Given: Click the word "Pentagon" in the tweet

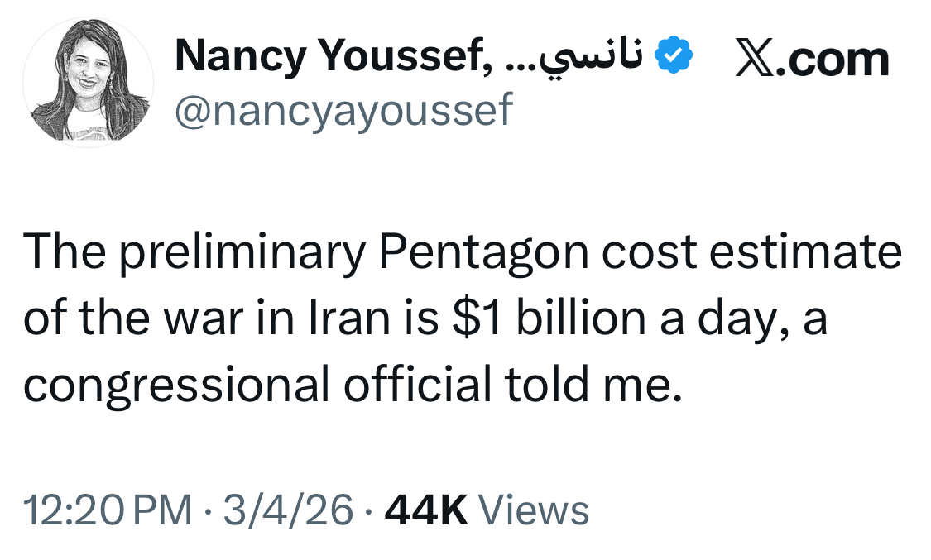Looking at the screenshot, I should pyautogui.click(x=485, y=252).
